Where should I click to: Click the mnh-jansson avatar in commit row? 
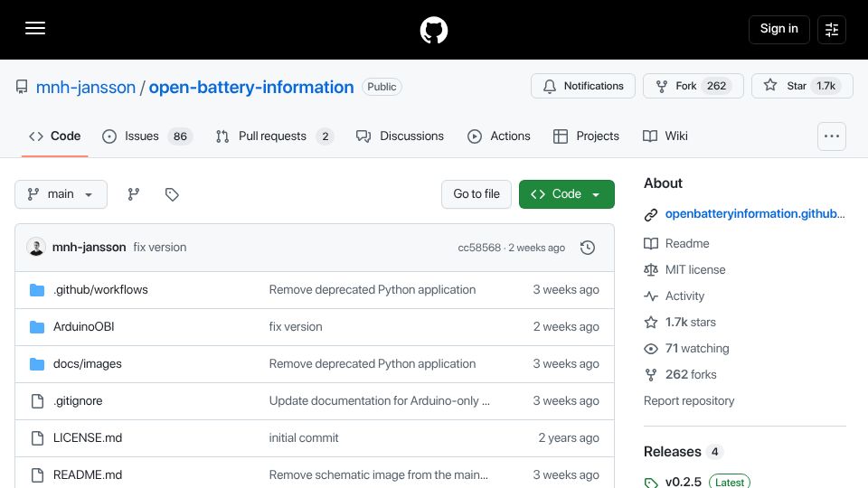[36, 247]
